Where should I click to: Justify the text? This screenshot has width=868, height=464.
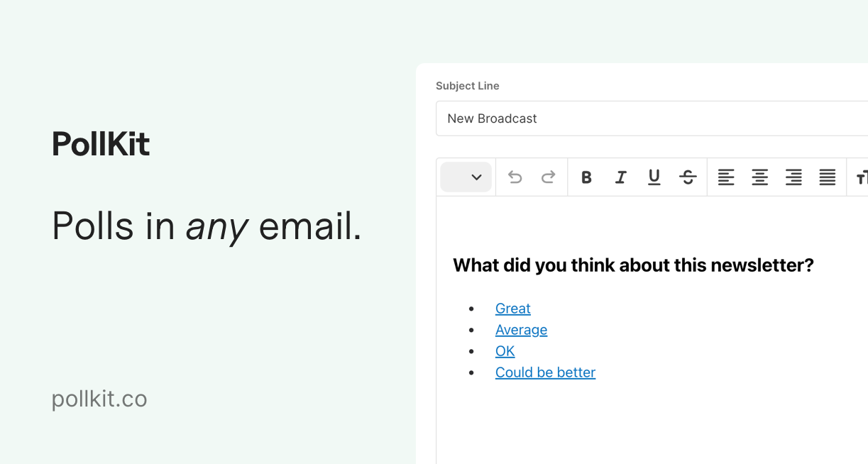click(x=828, y=177)
